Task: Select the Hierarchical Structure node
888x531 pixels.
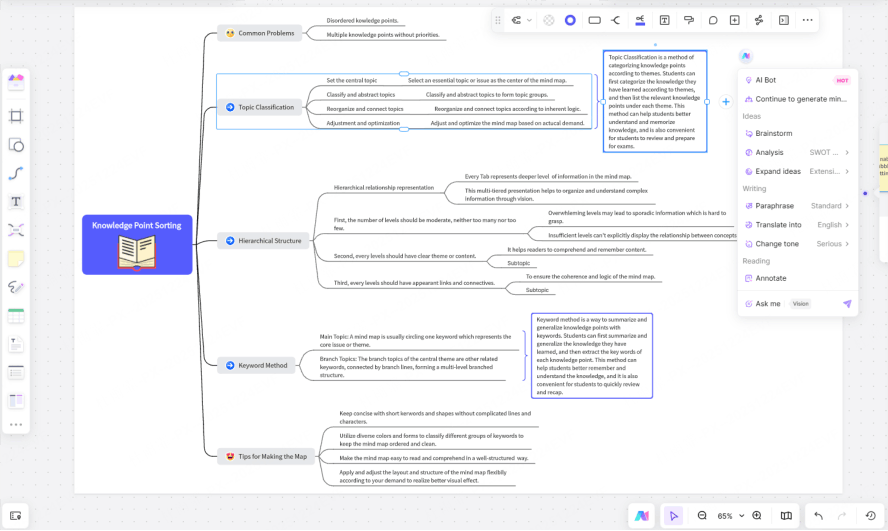Action: point(263,241)
